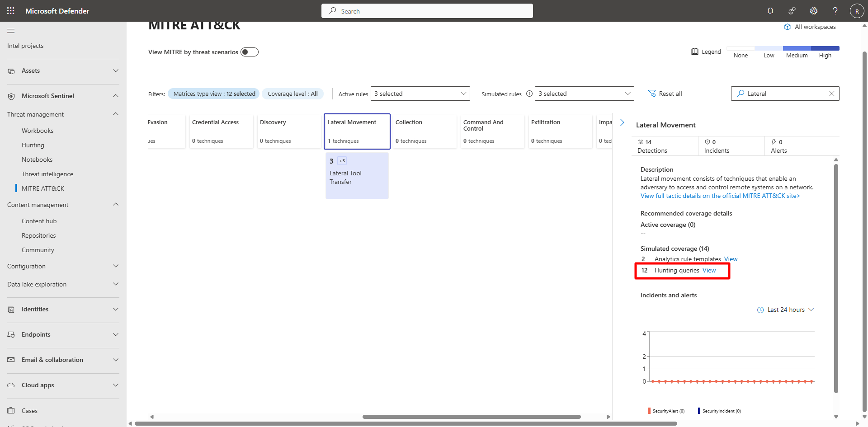The width and height of the screenshot is (868, 427).
Task: Click the clock icon beside Last 24 hours
Action: (760, 310)
